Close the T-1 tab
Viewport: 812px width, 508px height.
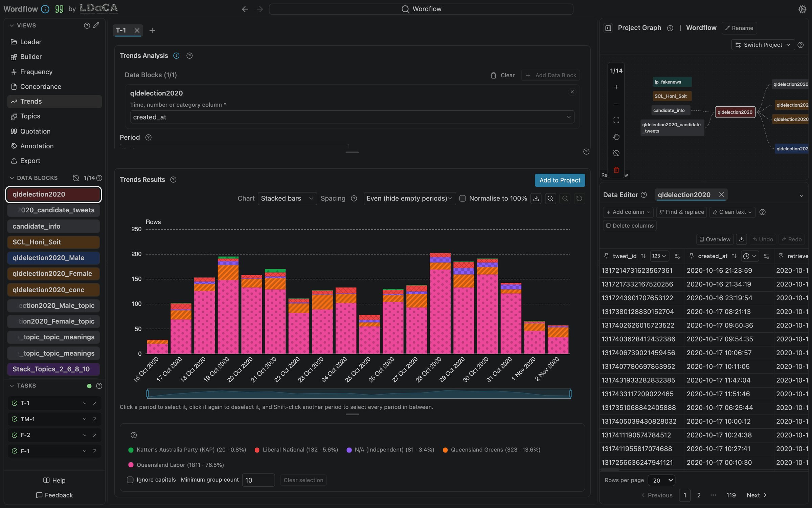[x=137, y=30]
